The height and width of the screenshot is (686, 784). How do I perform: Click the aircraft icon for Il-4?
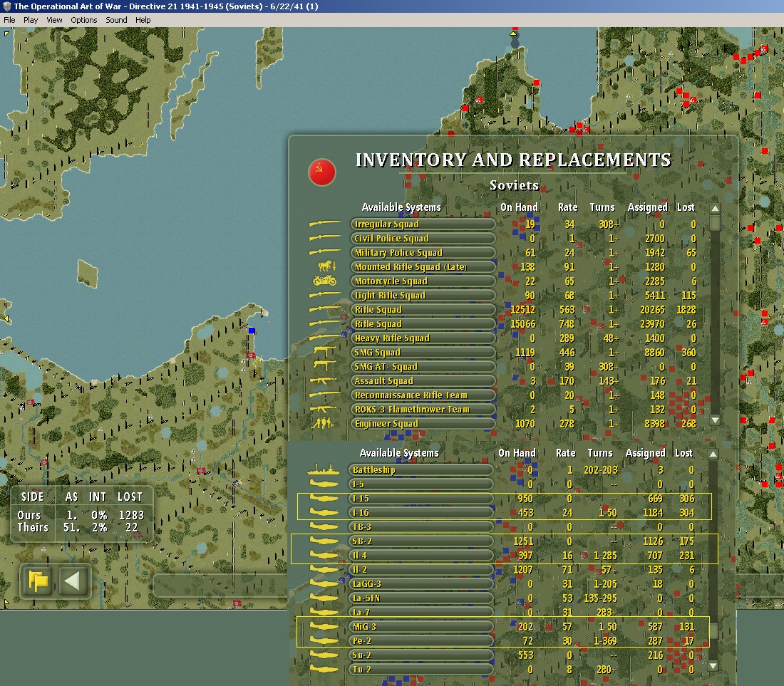(324, 555)
